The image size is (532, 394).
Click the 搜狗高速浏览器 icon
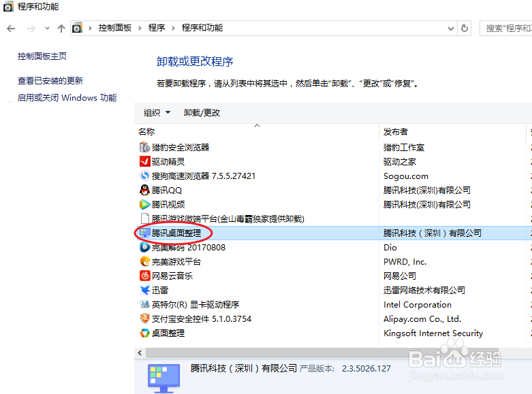(x=144, y=176)
